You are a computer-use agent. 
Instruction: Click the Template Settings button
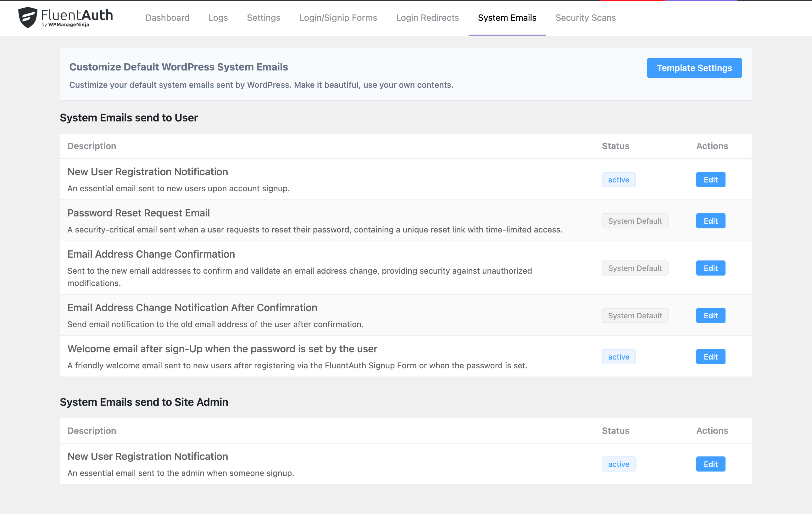click(x=694, y=68)
